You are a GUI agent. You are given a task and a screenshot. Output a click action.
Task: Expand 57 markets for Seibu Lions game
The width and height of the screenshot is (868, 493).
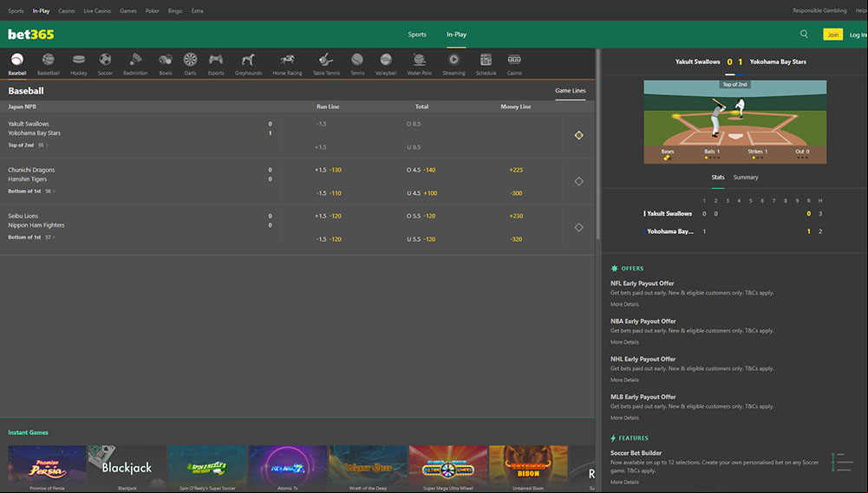tap(49, 237)
